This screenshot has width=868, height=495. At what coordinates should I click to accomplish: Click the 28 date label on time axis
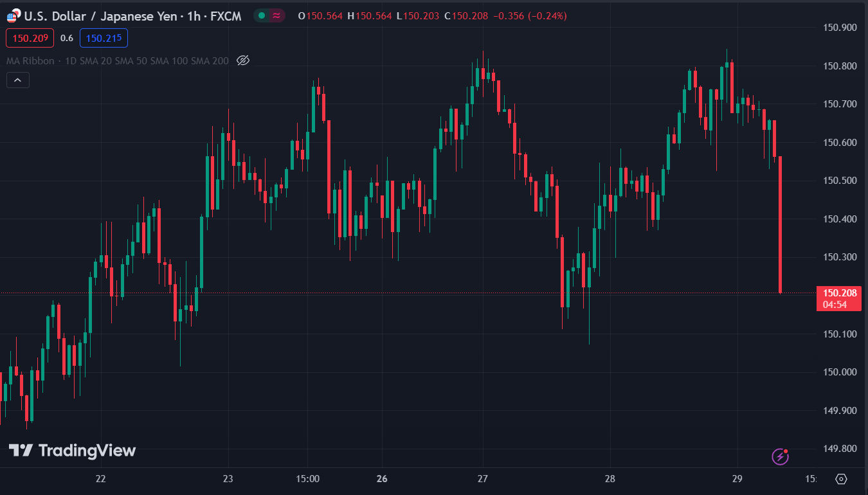point(610,479)
